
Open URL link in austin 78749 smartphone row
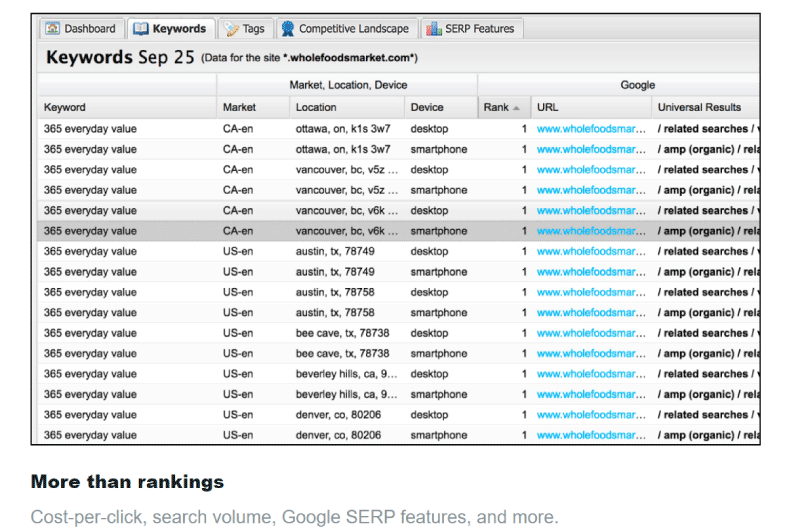[591, 272]
